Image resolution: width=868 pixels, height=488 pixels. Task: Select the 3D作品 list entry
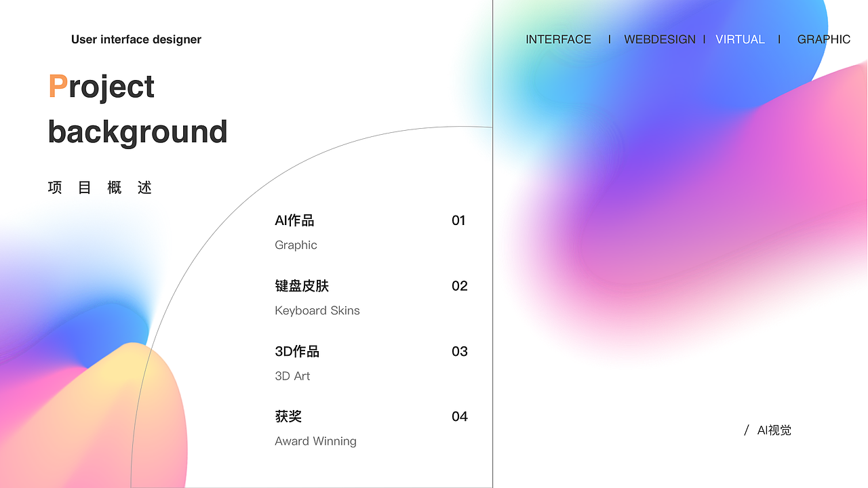pos(297,351)
